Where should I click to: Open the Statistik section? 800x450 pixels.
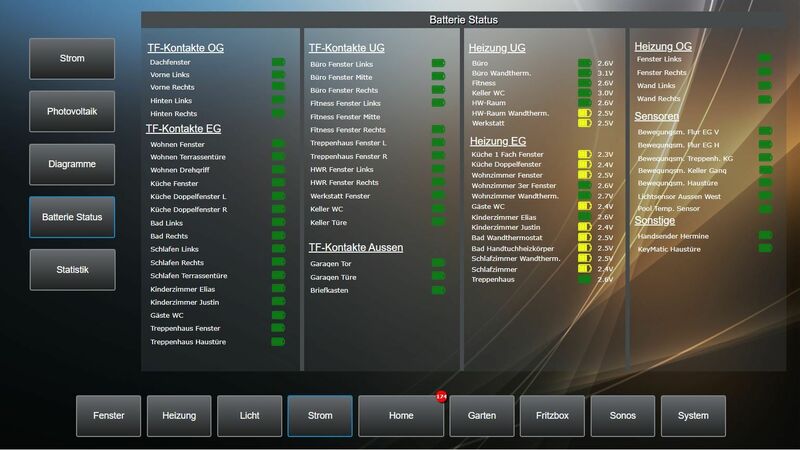point(72,270)
